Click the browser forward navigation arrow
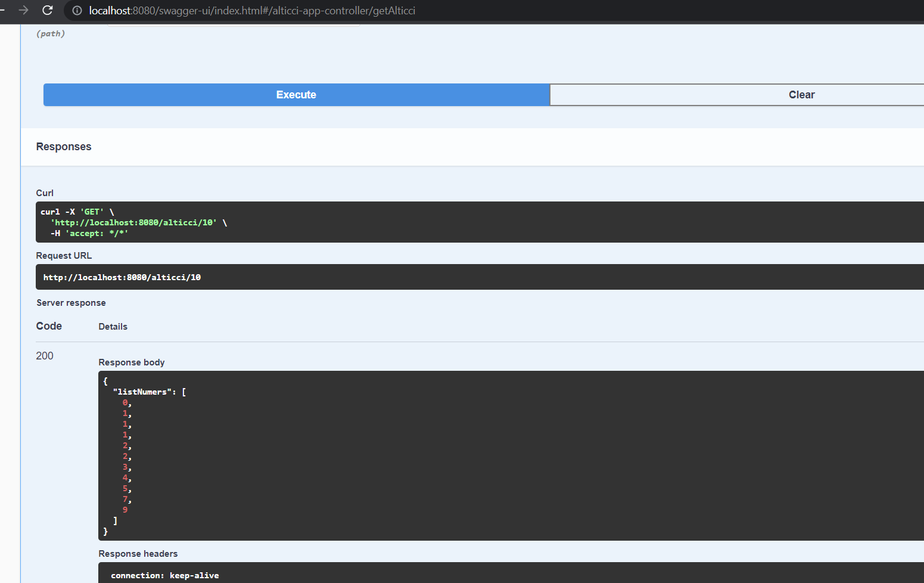 coord(22,10)
